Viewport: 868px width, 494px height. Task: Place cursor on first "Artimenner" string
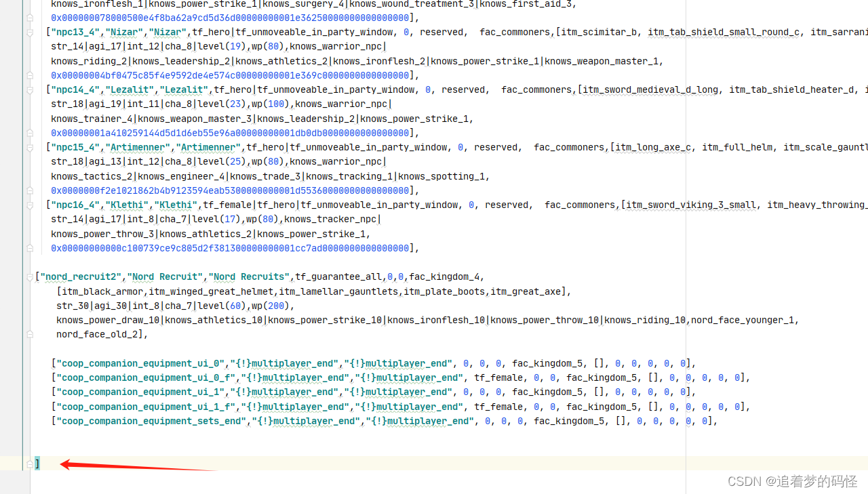click(x=138, y=147)
